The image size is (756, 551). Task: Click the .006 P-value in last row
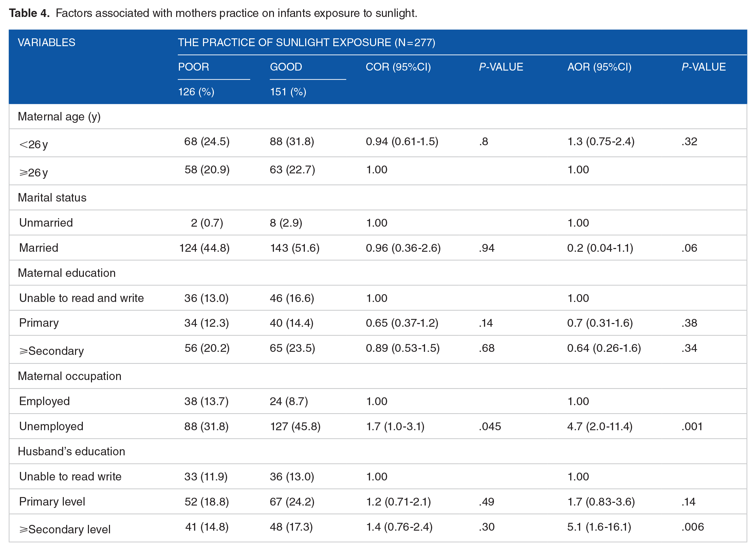tap(693, 527)
